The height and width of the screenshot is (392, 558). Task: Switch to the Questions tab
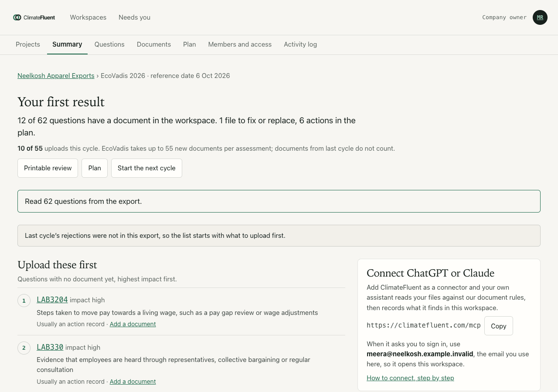pos(109,44)
